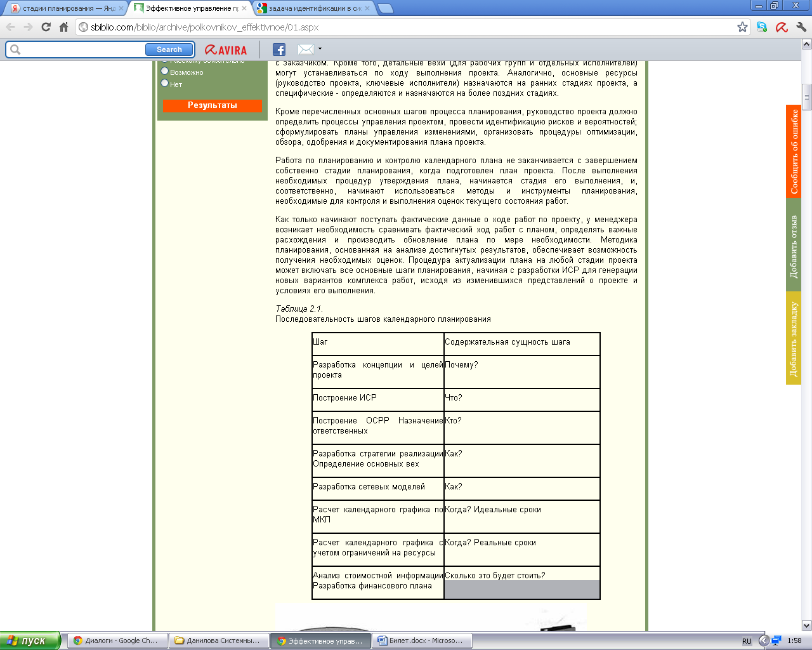
Task: Close the 'задача идентификации' tab
Action: tap(367, 8)
